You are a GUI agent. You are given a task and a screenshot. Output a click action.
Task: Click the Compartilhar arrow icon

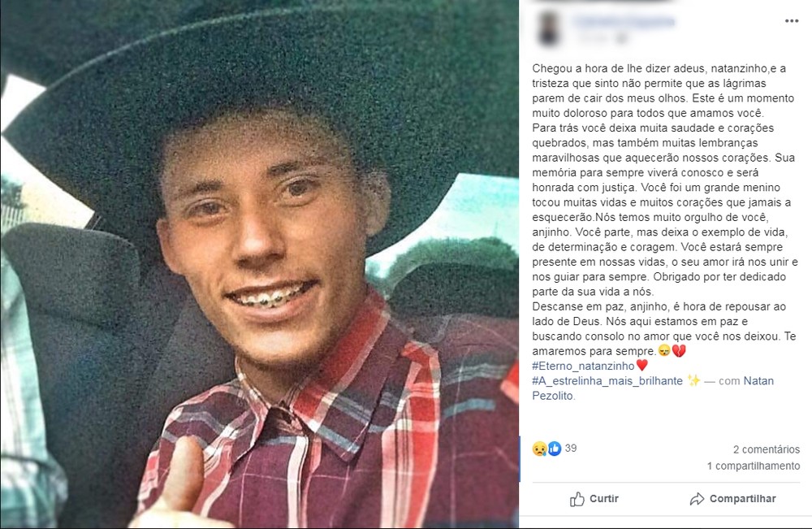[697, 499]
